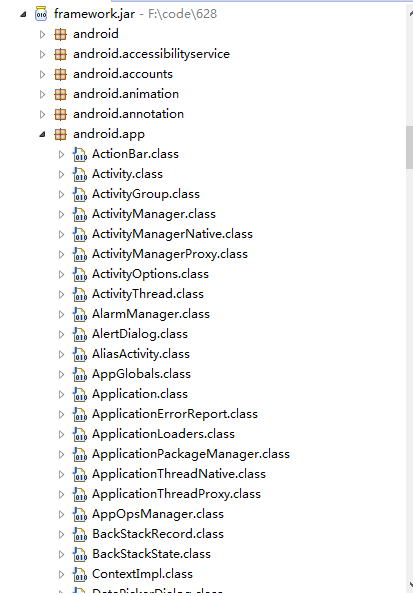Collapse the android.app package arrow
This screenshot has width=413, height=596.
click(x=42, y=134)
